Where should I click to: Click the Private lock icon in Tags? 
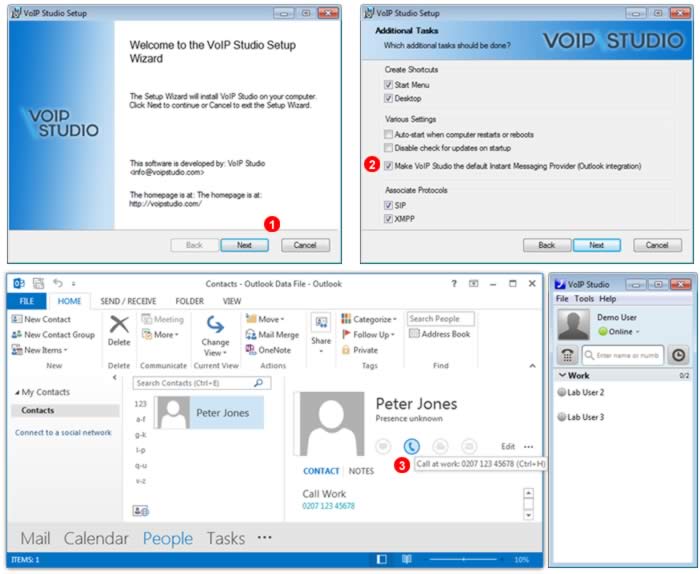pyautogui.click(x=346, y=350)
